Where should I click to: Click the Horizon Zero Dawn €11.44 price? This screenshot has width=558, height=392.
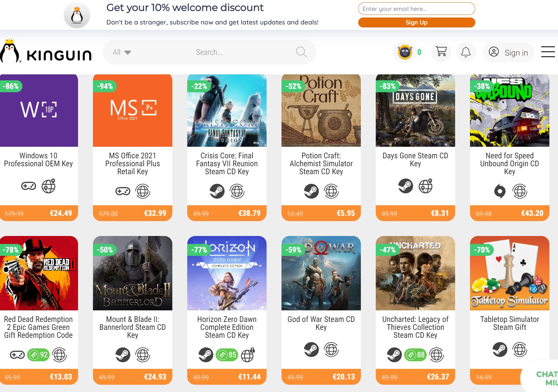249,377
